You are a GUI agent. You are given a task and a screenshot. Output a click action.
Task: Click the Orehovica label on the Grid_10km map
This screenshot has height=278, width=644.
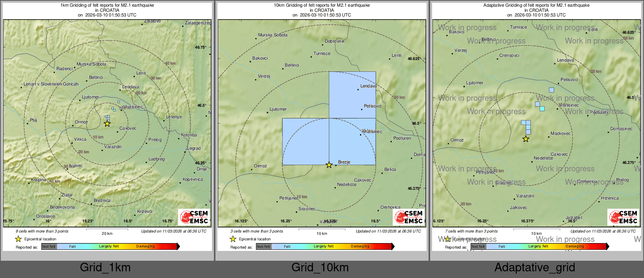tap(390, 207)
